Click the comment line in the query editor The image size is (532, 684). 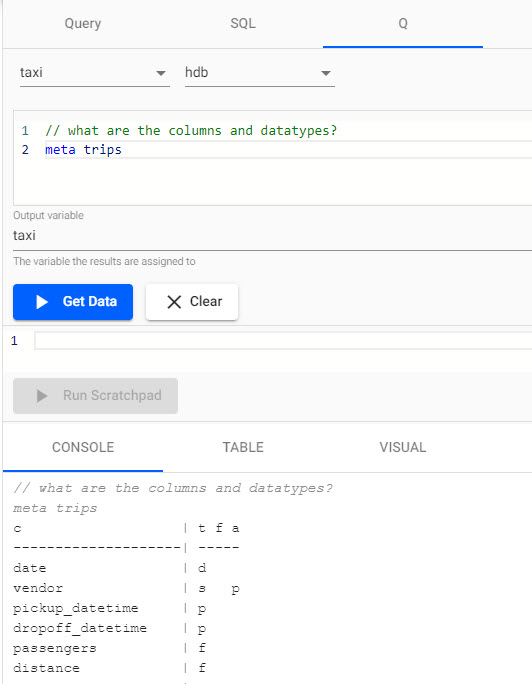click(191, 130)
